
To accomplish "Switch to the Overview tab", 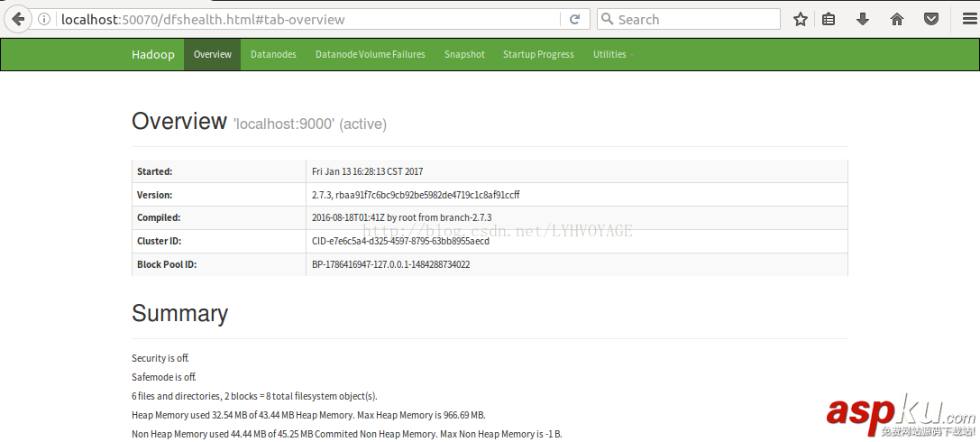I will click(x=213, y=54).
